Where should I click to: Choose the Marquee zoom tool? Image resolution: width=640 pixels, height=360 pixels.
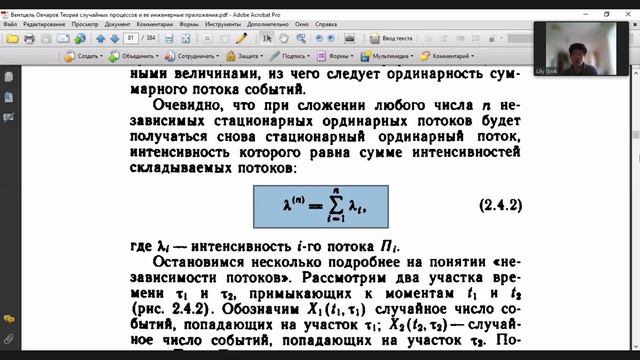tap(301, 38)
